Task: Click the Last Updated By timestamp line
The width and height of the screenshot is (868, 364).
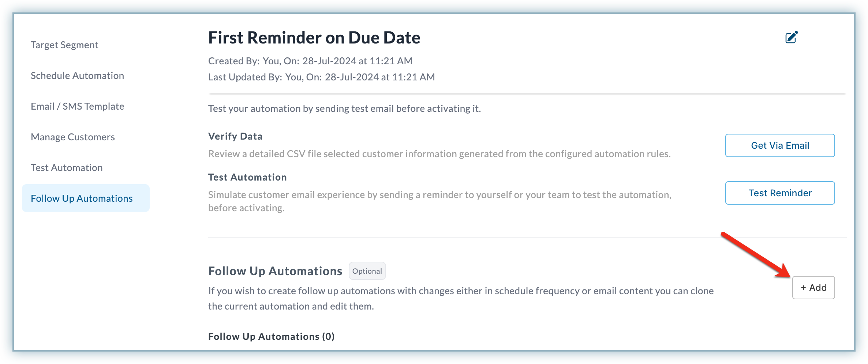Action: pyautogui.click(x=321, y=77)
